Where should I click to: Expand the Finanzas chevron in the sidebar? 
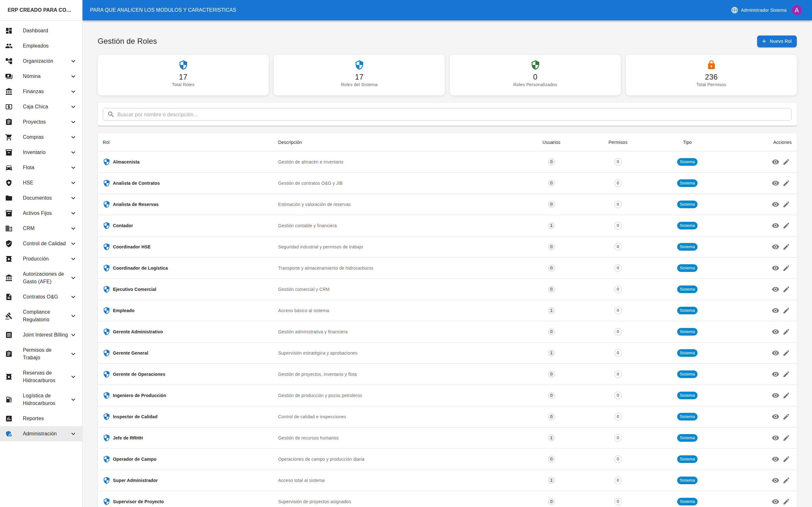click(73, 92)
